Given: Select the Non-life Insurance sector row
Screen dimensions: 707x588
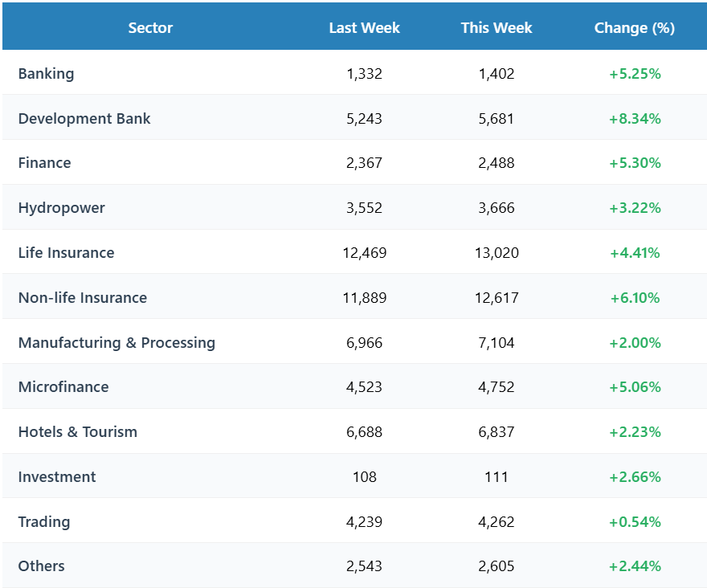Looking at the screenshot, I should point(83,297).
